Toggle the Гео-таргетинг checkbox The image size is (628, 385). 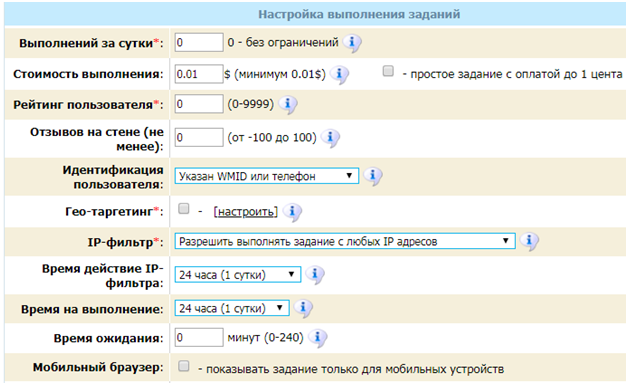[x=183, y=208]
